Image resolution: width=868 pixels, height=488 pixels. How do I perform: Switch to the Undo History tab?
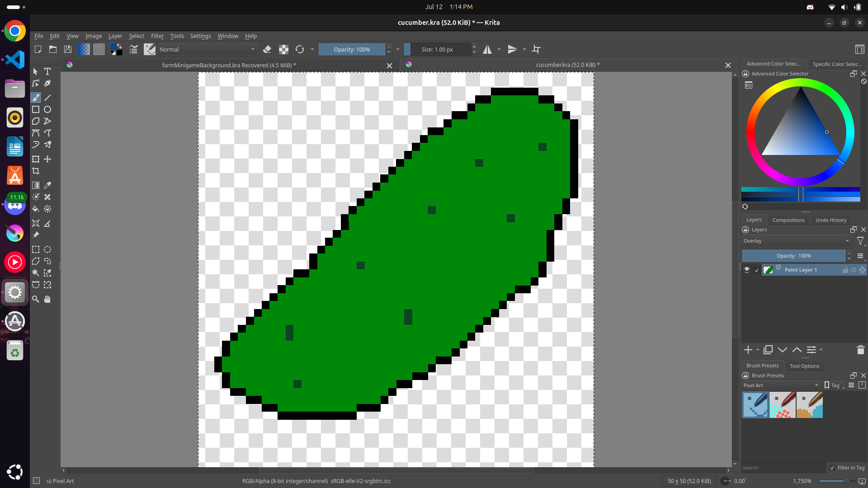(830, 220)
